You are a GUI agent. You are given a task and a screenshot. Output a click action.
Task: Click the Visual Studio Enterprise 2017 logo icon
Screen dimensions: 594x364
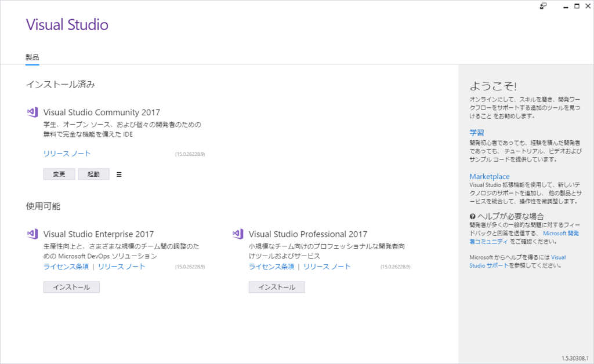point(32,234)
